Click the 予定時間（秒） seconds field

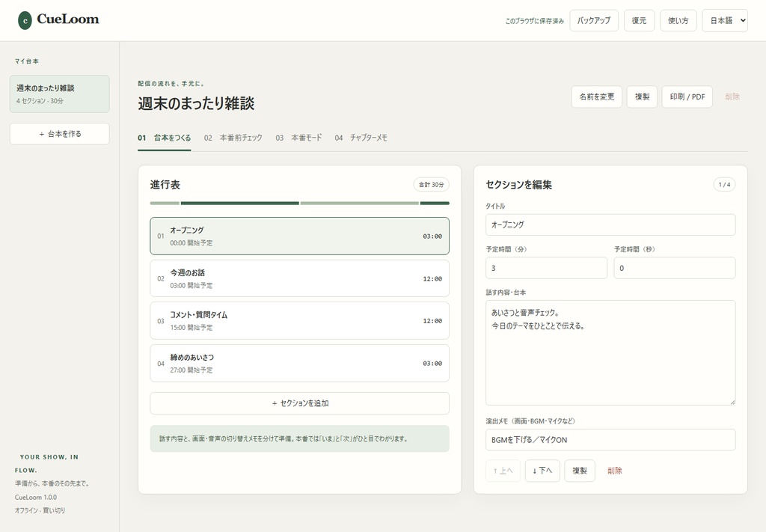(675, 268)
